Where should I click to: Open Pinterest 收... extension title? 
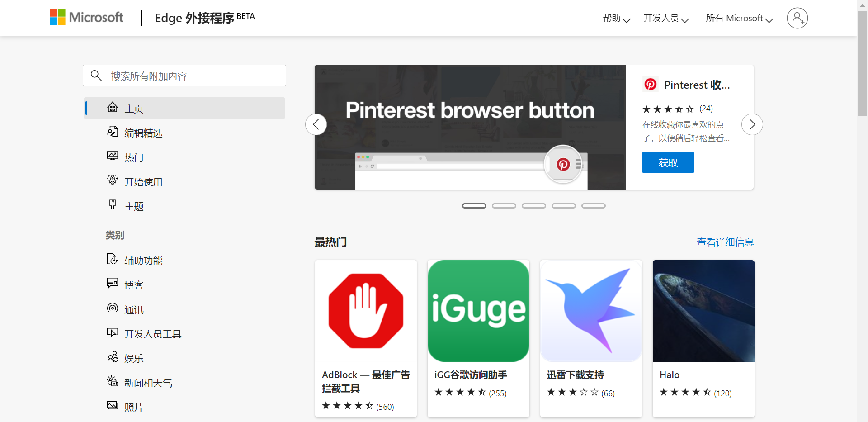(697, 85)
